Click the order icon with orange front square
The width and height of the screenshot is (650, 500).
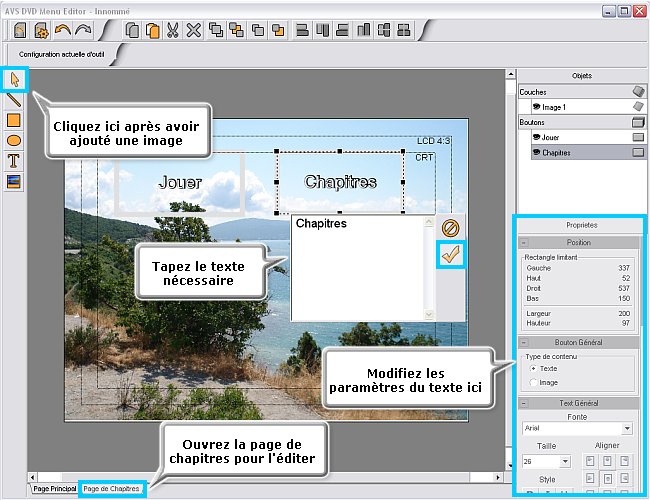click(278, 30)
